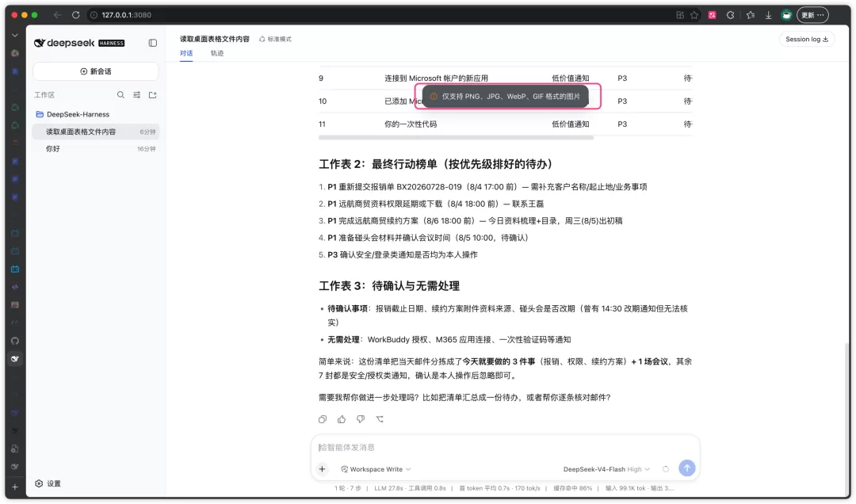The height and width of the screenshot is (504, 856).
Task: Click the deepseek HARNESS logo
Action: [x=80, y=43]
